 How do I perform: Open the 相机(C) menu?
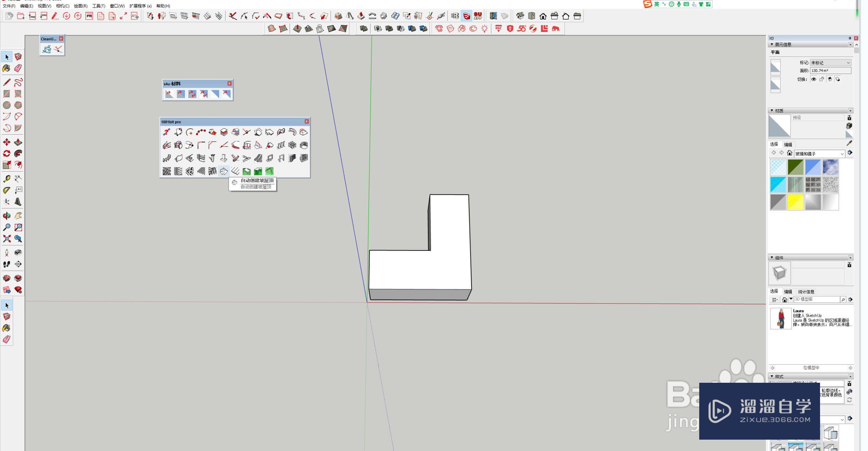pyautogui.click(x=63, y=6)
